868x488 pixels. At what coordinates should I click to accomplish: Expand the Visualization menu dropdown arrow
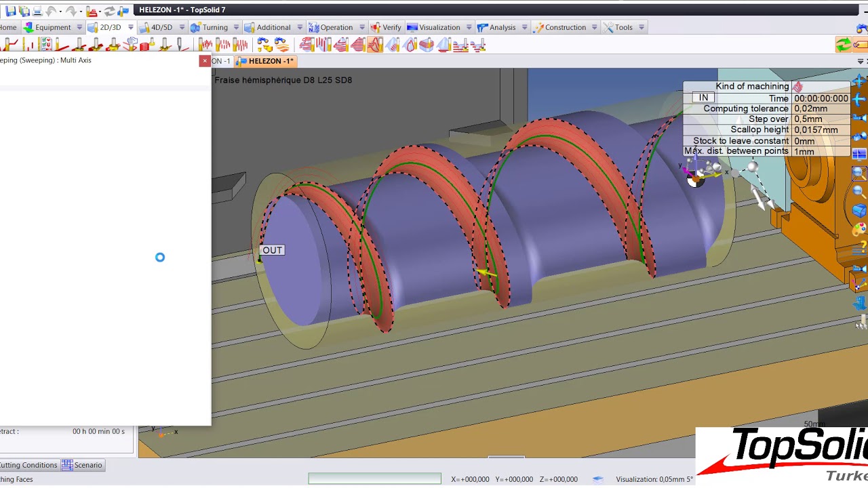469,27
